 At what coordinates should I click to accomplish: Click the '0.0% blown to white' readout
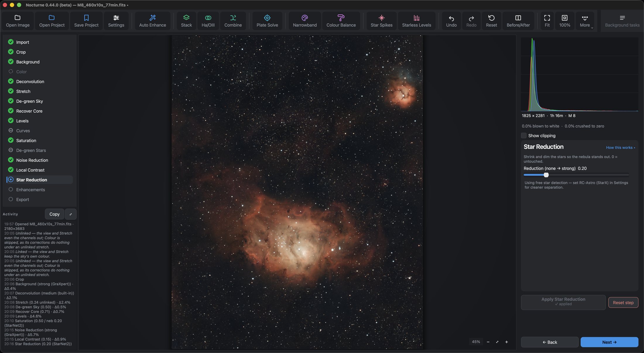[x=540, y=126]
